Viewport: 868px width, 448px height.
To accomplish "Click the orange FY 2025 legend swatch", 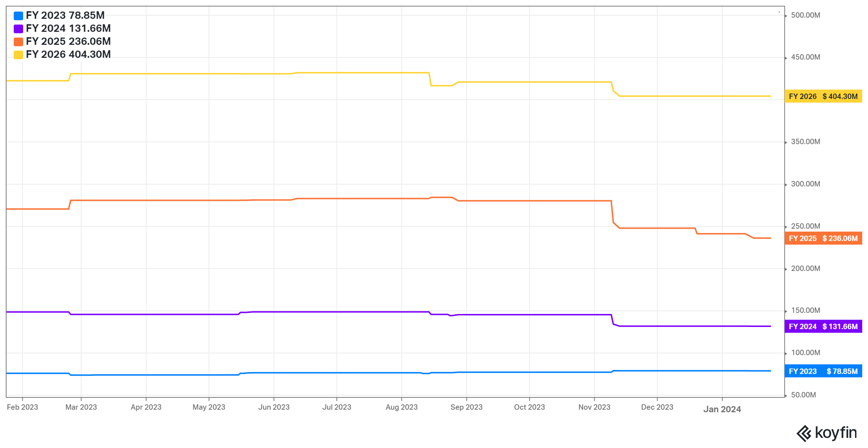I will 18,42.
